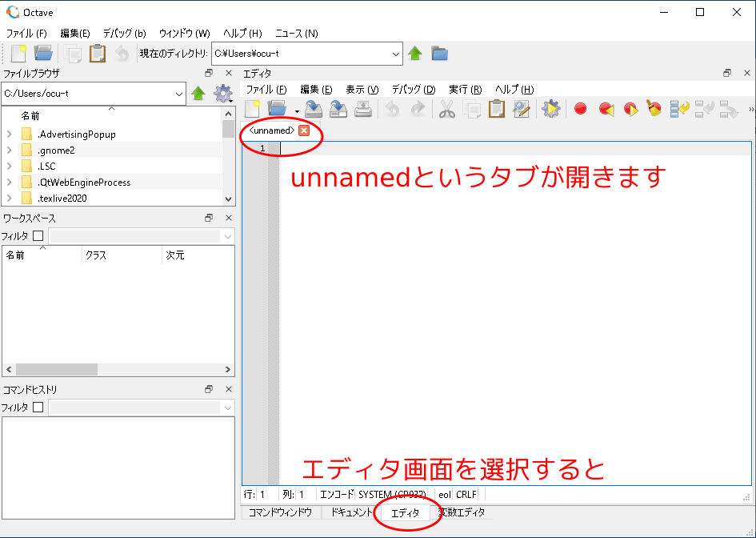Screen dimensions: 756x538
Task: Click the remove all breakpoints broom icon
Action: (x=654, y=109)
